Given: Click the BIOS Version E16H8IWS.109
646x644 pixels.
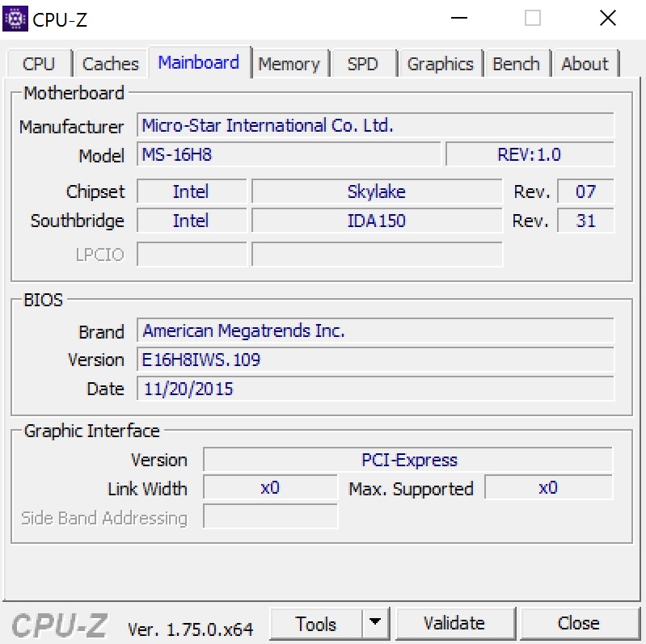Looking at the screenshot, I should [375, 360].
